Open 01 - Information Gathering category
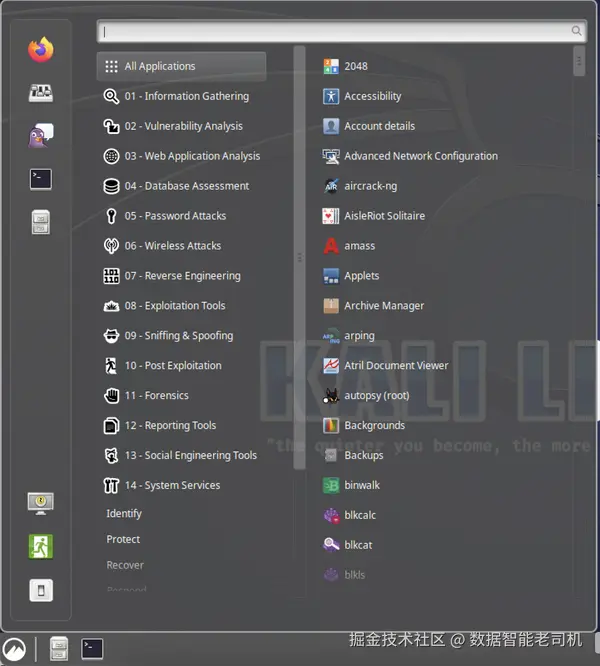Image resolution: width=600 pixels, height=666 pixels. click(182, 96)
